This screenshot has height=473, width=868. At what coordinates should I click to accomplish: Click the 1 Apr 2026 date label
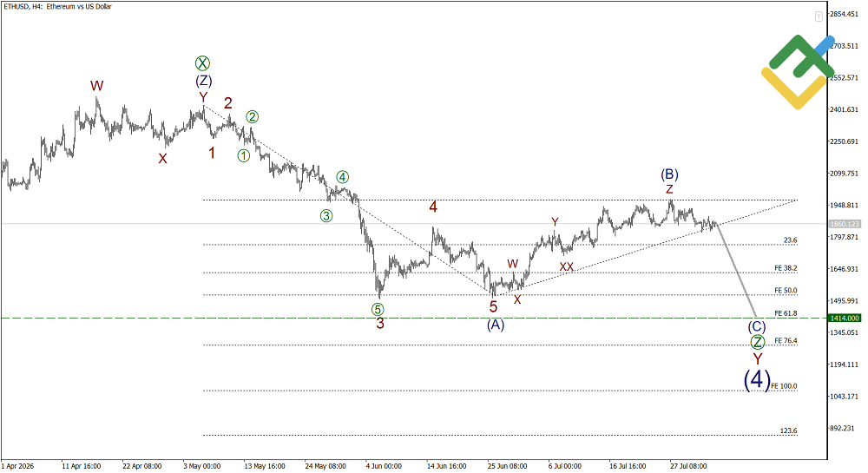click(17, 466)
